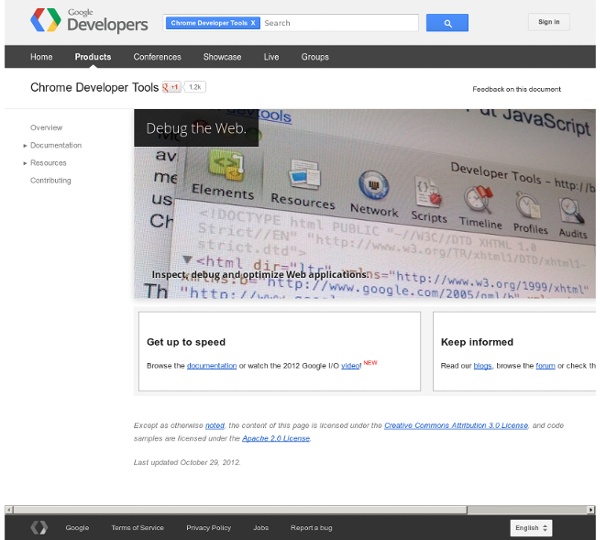Expand the Resources sidebar arrow
Image resolution: width=600 pixels, height=540 pixels.
25,163
